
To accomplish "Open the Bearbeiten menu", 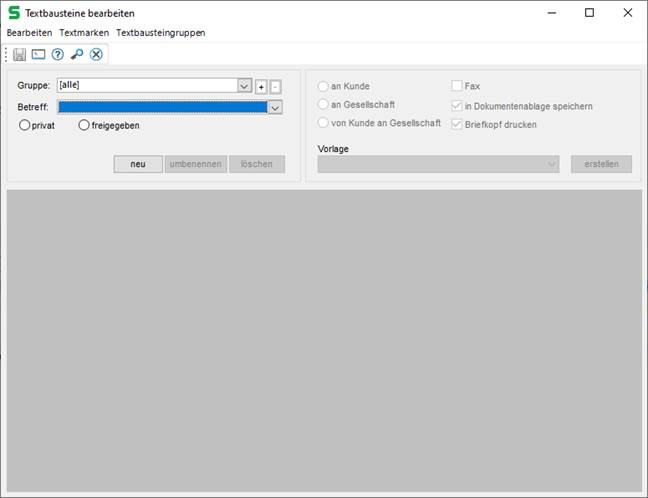I will point(29,33).
